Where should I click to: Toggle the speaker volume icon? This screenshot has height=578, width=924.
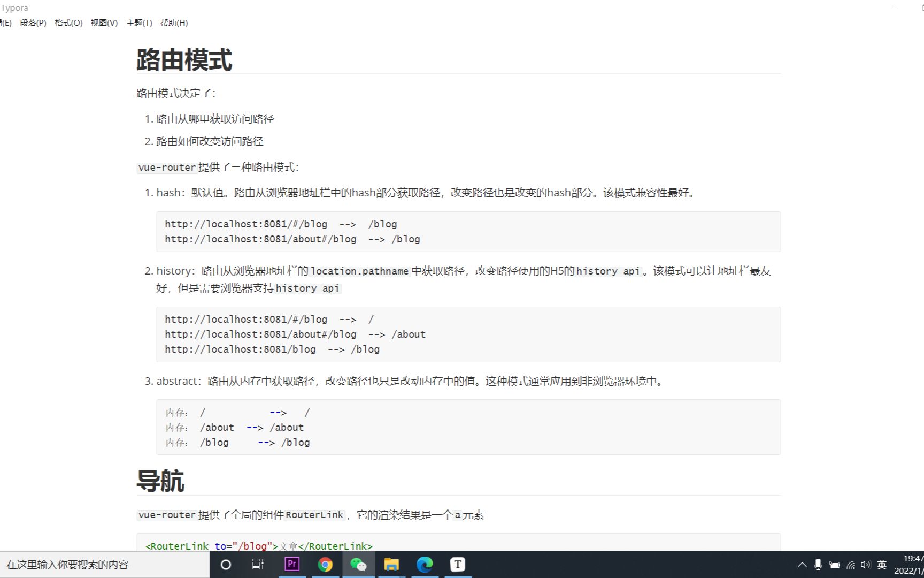click(866, 565)
